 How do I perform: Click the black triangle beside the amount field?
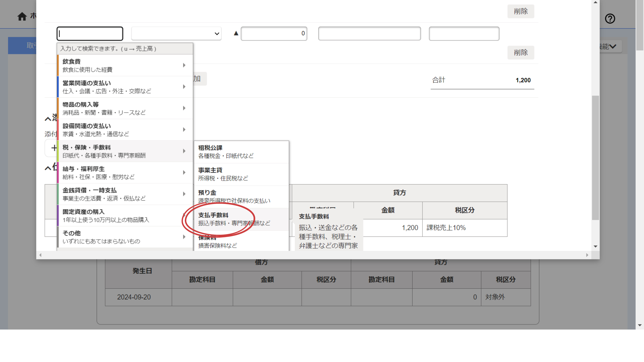click(236, 33)
